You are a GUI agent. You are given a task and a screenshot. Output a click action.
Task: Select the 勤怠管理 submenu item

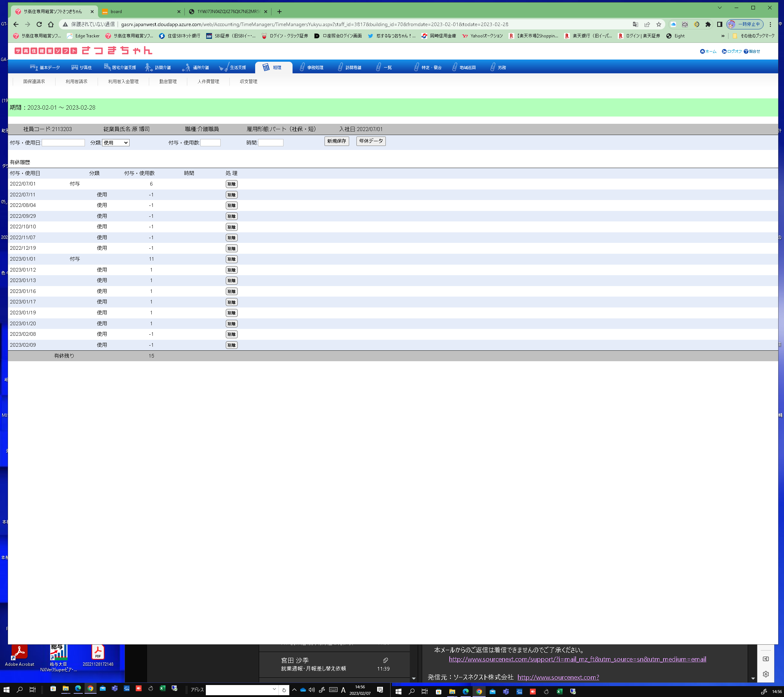pos(168,81)
